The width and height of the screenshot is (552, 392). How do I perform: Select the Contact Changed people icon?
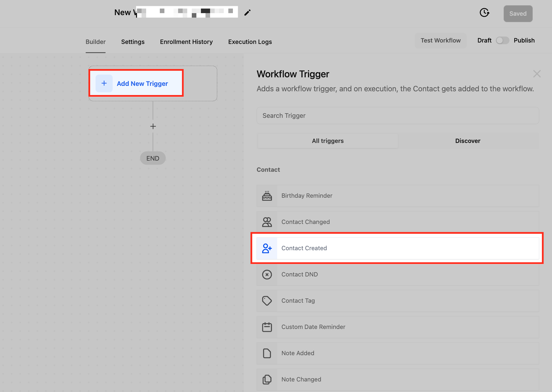click(267, 222)
